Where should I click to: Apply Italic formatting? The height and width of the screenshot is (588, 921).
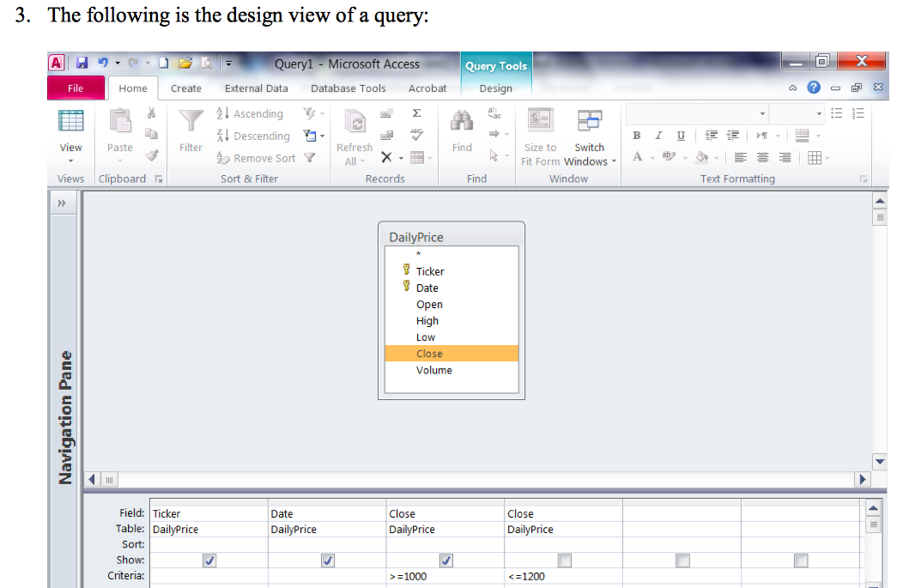(658, 136)
